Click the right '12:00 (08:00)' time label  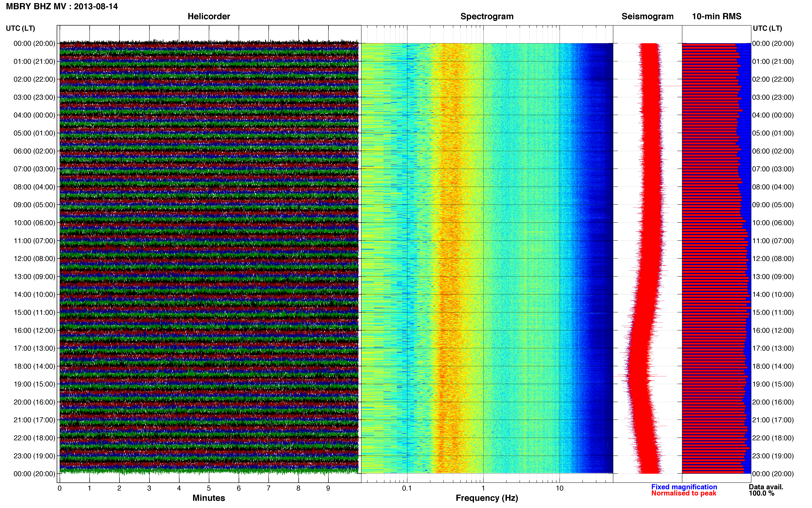pos(773,259)
